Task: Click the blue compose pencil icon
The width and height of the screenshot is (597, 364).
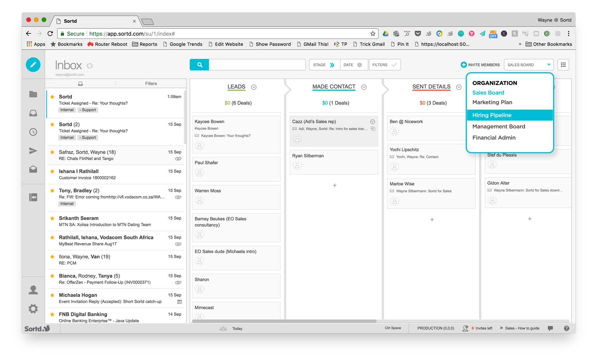Action: click(x=33, y=65)
